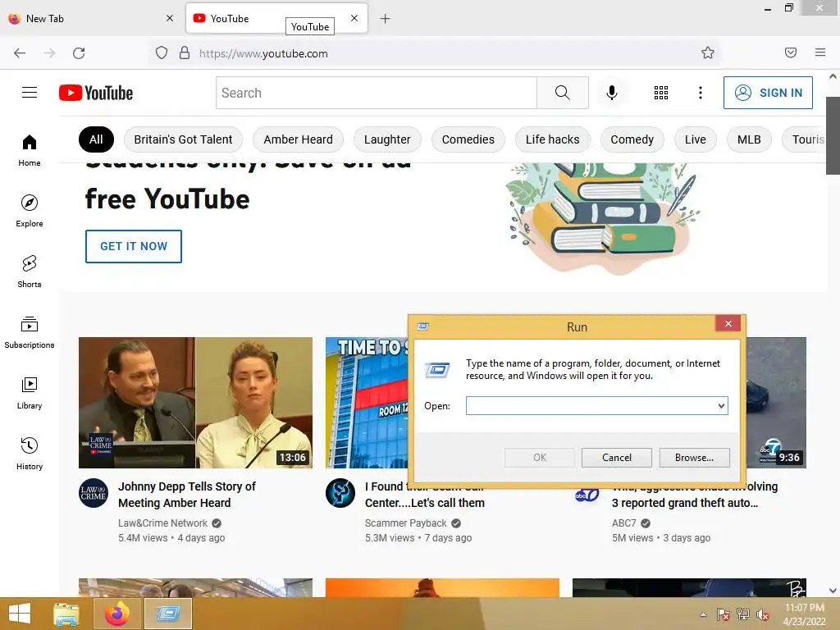
Task: Open a new tab with plus button
Action: 386,19
